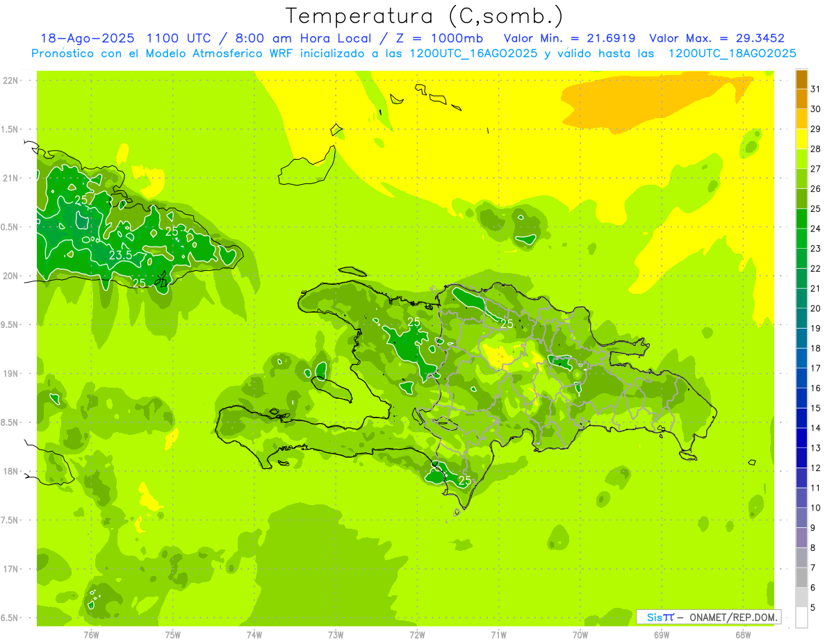Click the '1200UTC_16AGO2025' initialization time

tap(473, 53)
